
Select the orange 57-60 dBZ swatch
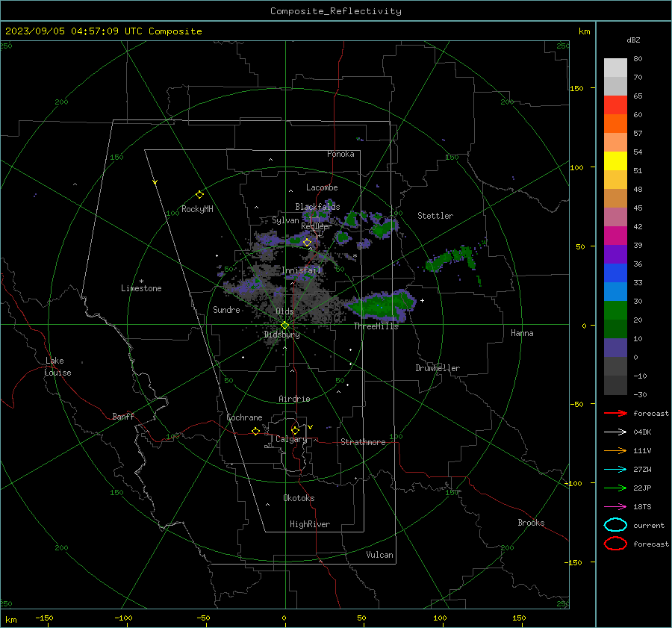pyautogui.click(x=615, y=124)
